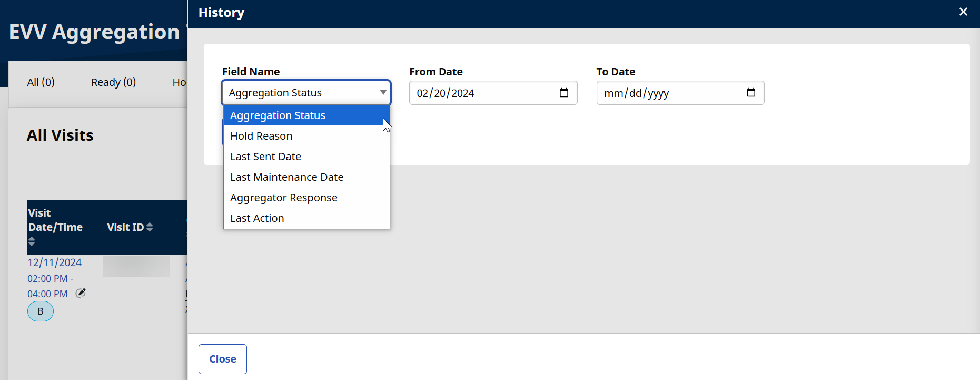
Task: Sort by Visit ID column arrows
Action: (x=150, y=227)
